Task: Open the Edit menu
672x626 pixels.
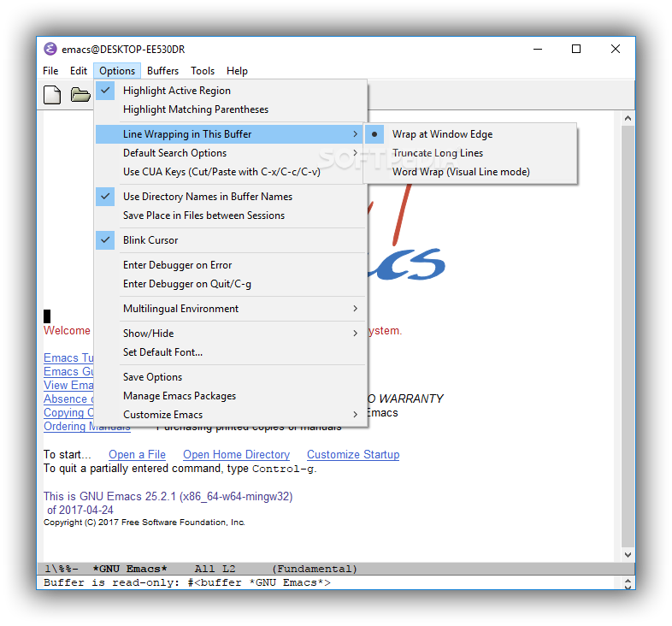Action: pos(79,71)
